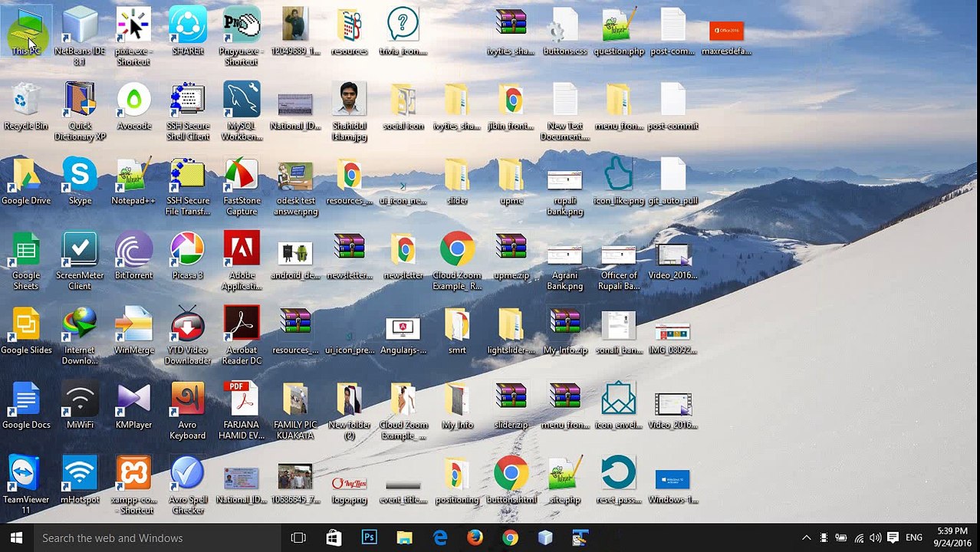Select the Avro Spell Checker shortcut
The width and height of the screenshot is (980, 552).
coord(188,485)
